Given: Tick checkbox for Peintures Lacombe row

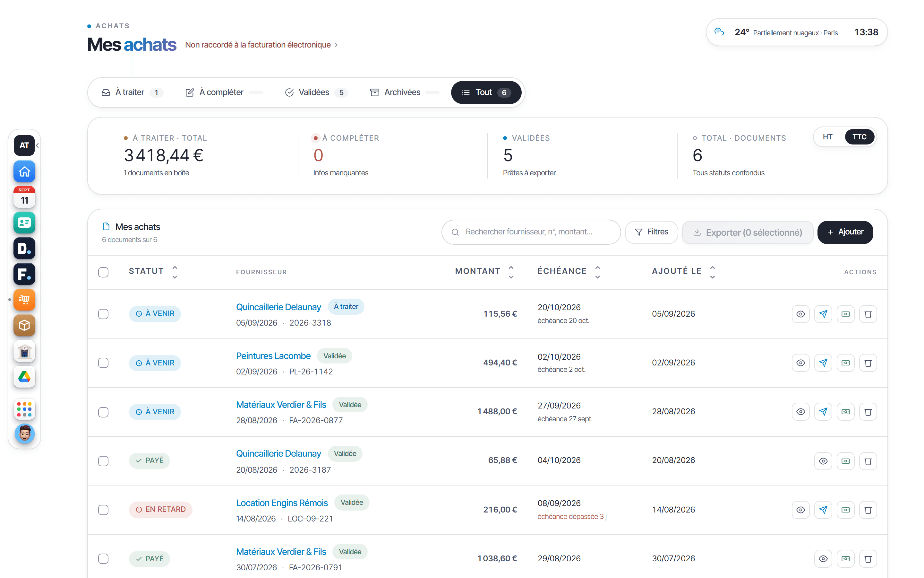Looking at the screenshot, I should pyautogui.click(x=103, y=363).
